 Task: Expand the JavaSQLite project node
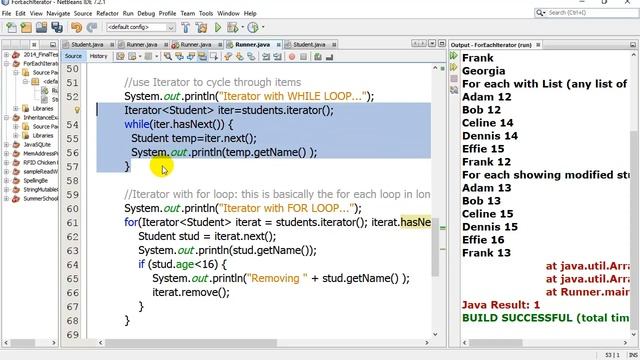coord(7,144)
